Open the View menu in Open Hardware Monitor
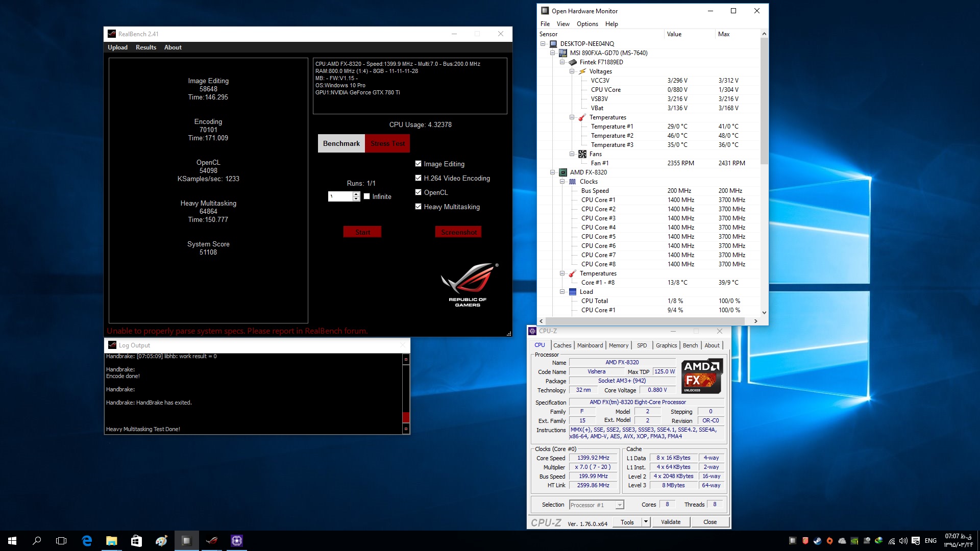 (x=563, y=24)
